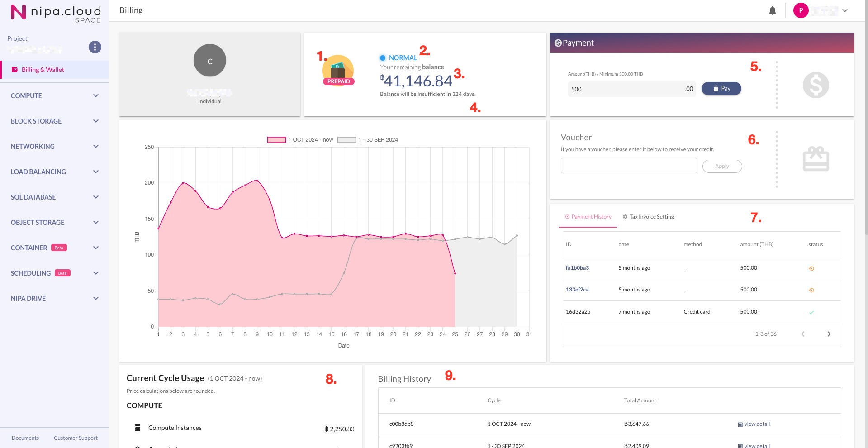Click the balance amount 41,146.84
This screenshot has width=868, height=448.
pyautogui.click(x=416, y=81)
